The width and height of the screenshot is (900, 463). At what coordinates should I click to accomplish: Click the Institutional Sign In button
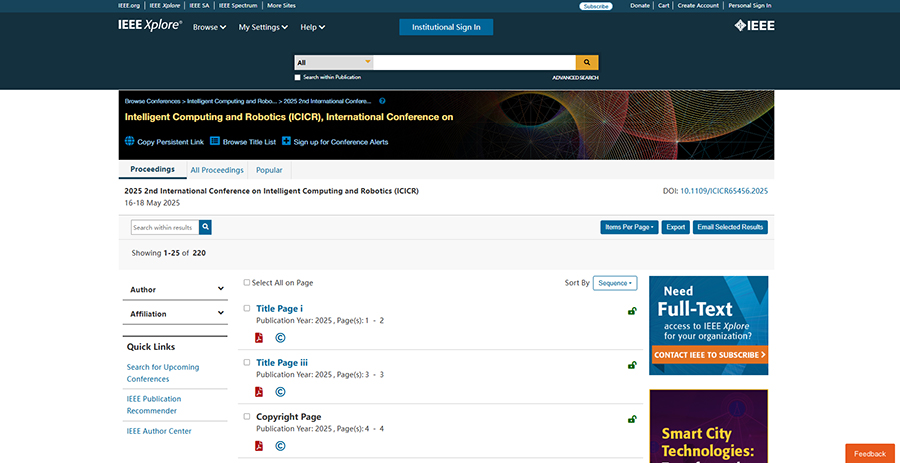click(446, 27)
